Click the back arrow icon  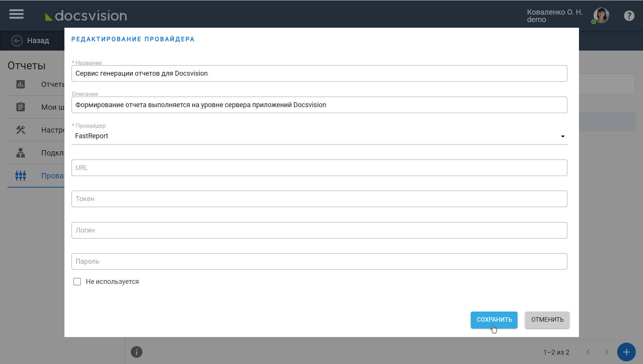17,40
